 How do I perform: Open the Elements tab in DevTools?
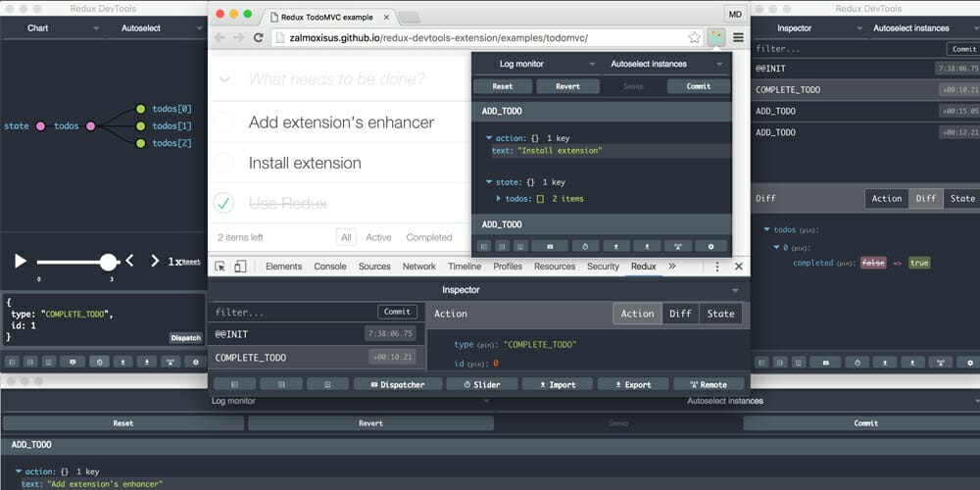[284, 267]
